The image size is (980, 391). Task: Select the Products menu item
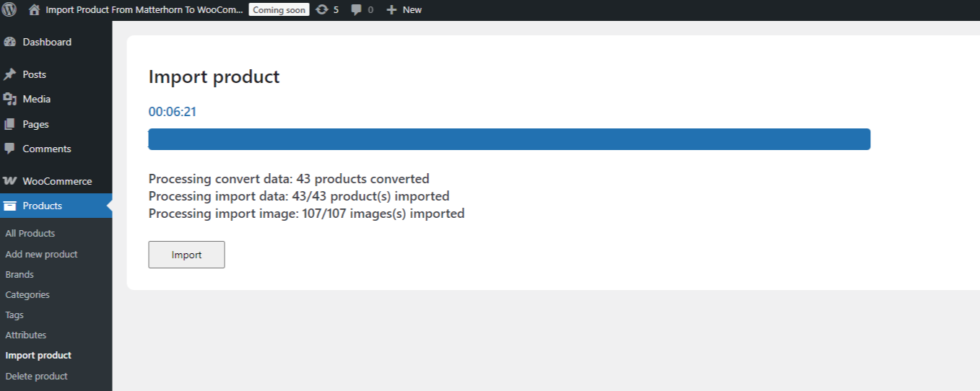56,206
